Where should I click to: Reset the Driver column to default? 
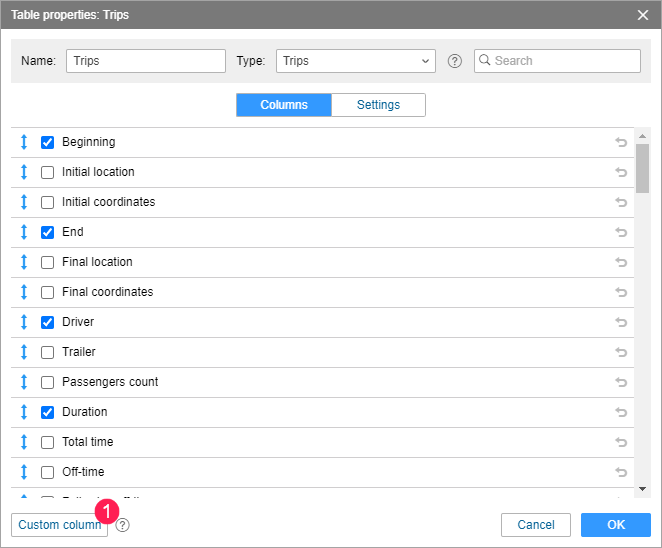pos(621,322)
